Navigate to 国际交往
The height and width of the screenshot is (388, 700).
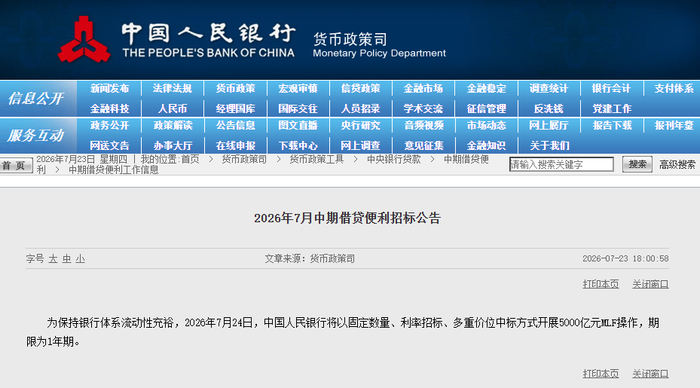[x=298, y=108]
